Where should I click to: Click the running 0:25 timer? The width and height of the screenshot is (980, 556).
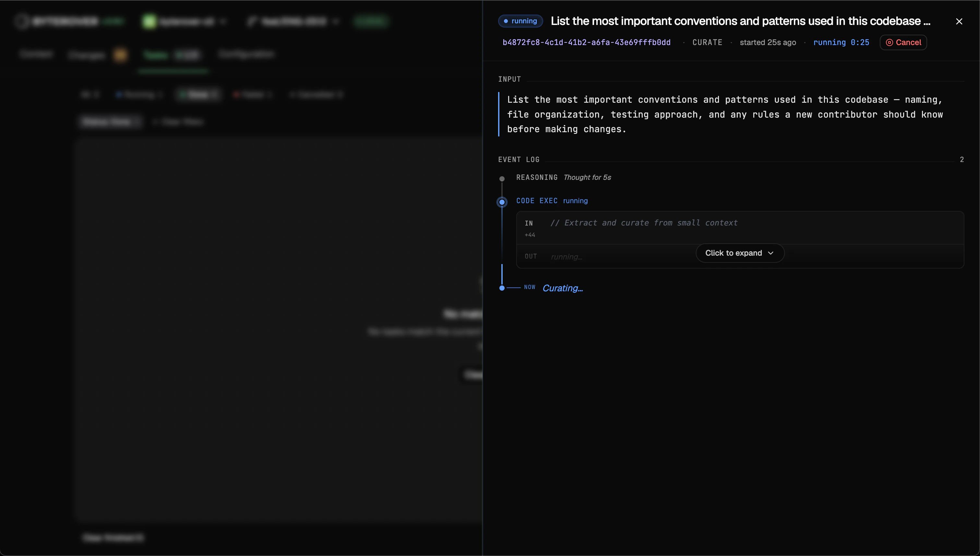point(841,42)
